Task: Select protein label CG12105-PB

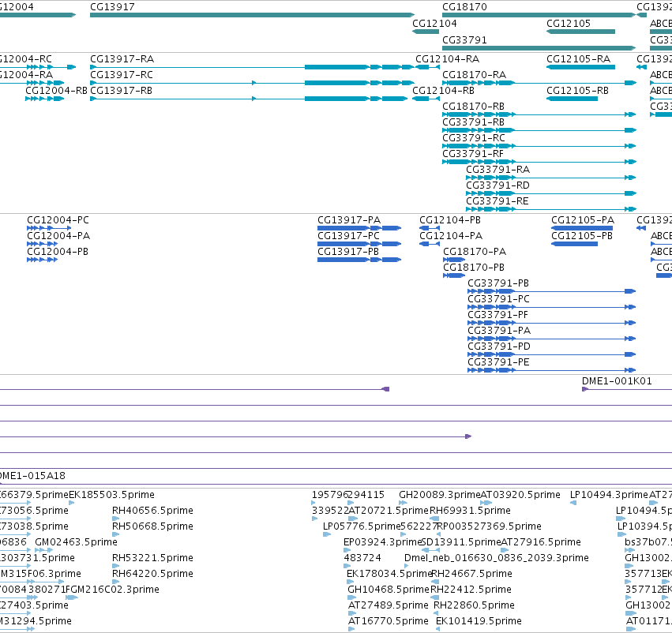Action: (582, 236)
